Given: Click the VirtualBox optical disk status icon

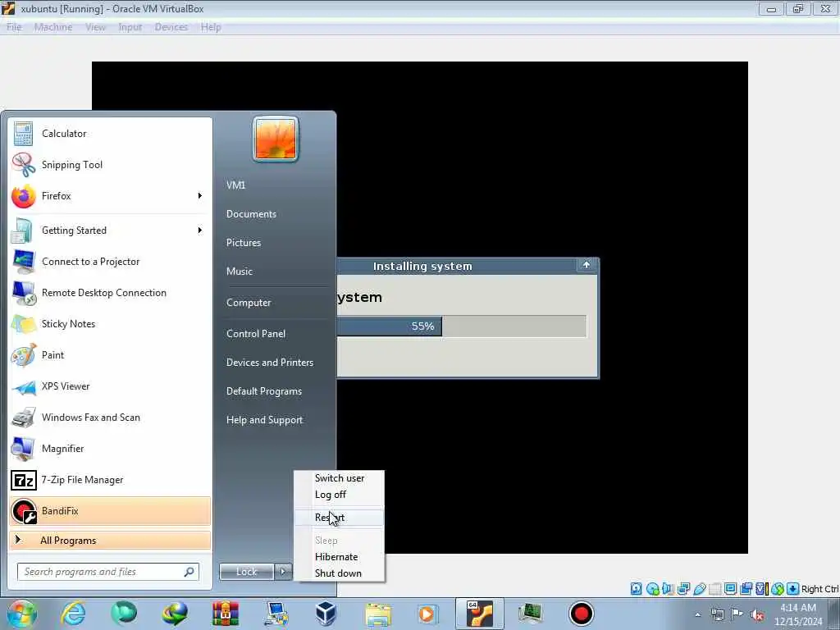Looking at the screenshot, I should click(652, 589).
